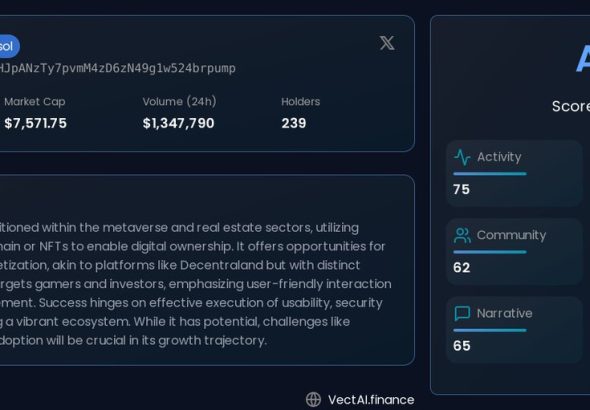Open the X (Twitter) profile icon
This screenshot has width=590, height=410.
[387, 43]
